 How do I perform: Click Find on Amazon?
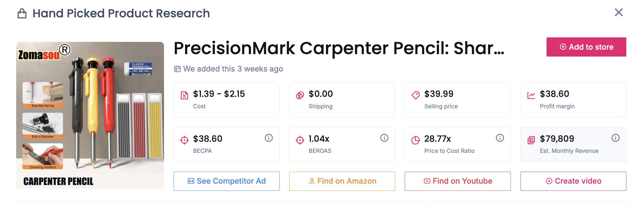pos(342,181)
